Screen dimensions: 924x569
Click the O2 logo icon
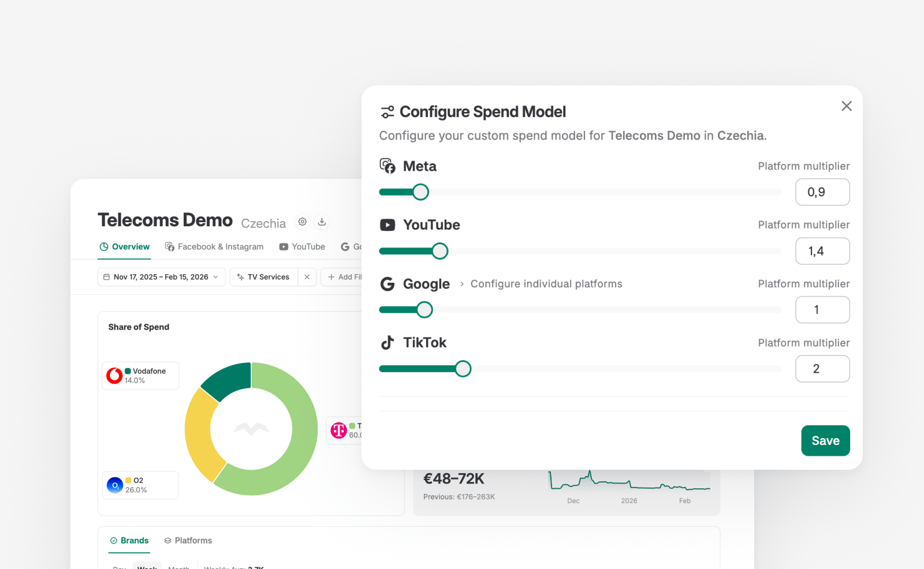tap(115, 485)
